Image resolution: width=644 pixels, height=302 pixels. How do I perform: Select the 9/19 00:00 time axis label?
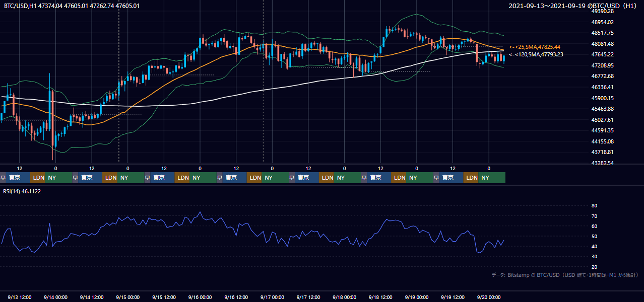[417, 297]
